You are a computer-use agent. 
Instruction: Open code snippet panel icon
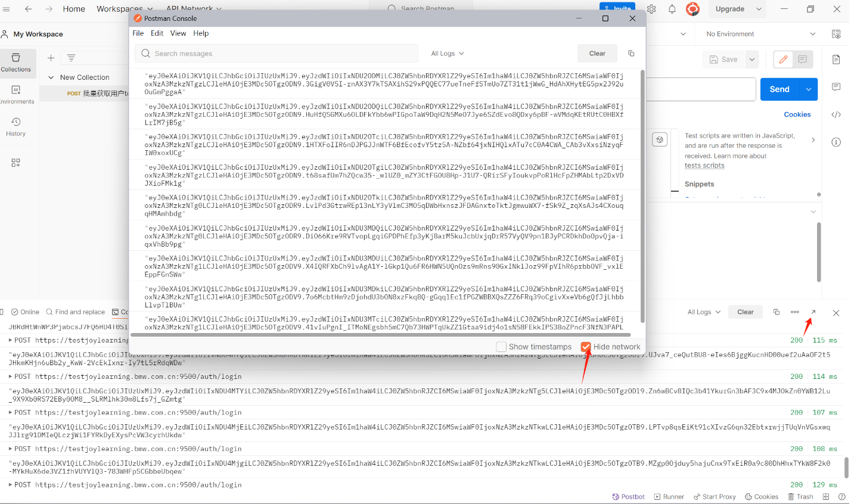tap(836, 114)
